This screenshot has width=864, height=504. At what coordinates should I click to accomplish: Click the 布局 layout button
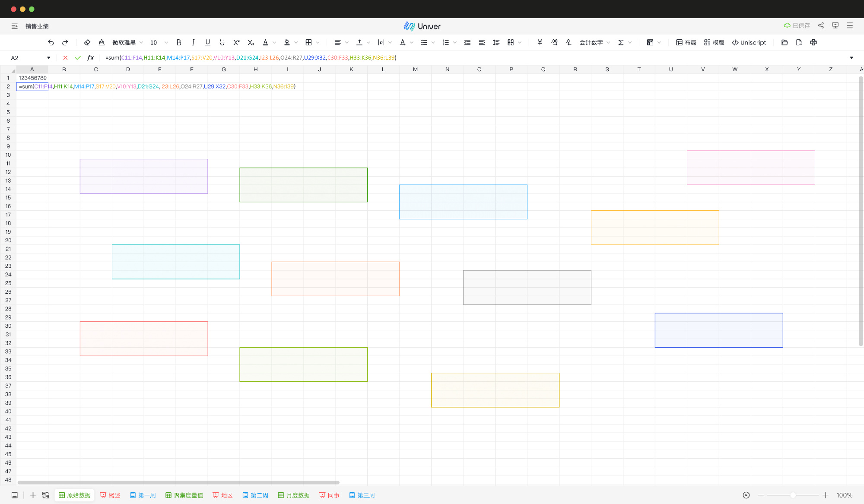(x=686, y=42)
